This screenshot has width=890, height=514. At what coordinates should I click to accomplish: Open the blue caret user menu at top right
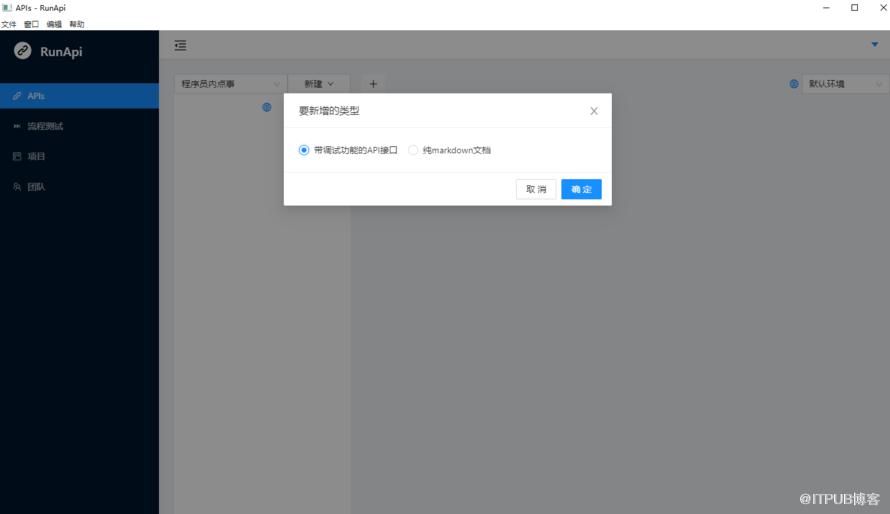click(x=875, y=44)
